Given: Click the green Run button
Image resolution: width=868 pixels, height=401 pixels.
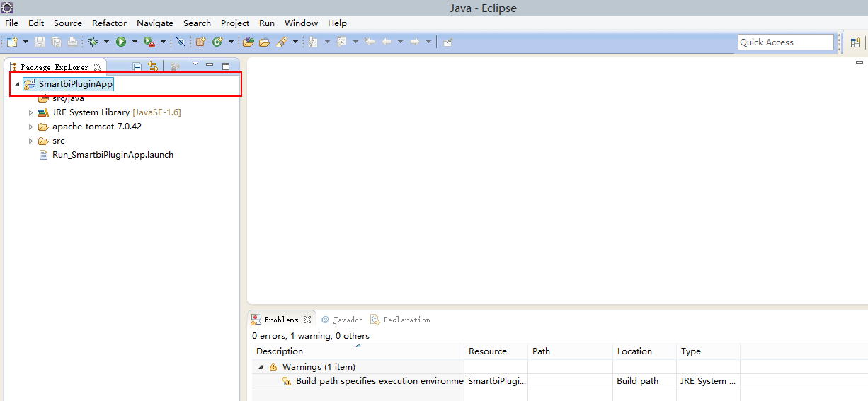Looking at the screenshot, I should 121,42.
